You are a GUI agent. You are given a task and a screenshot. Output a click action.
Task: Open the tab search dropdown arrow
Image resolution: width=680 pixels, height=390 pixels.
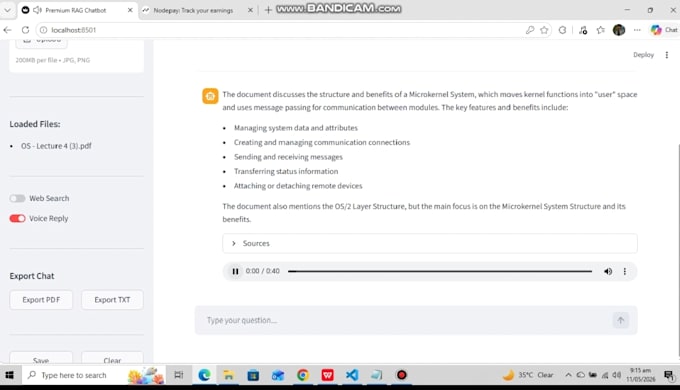tap(7, 10)
